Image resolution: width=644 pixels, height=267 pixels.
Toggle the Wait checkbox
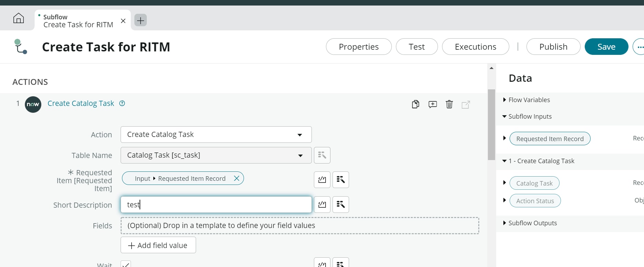[126, 265]
